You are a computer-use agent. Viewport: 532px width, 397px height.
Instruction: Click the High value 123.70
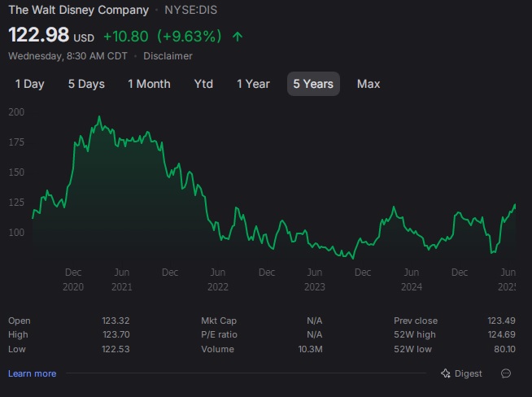(x=116, y=334)
